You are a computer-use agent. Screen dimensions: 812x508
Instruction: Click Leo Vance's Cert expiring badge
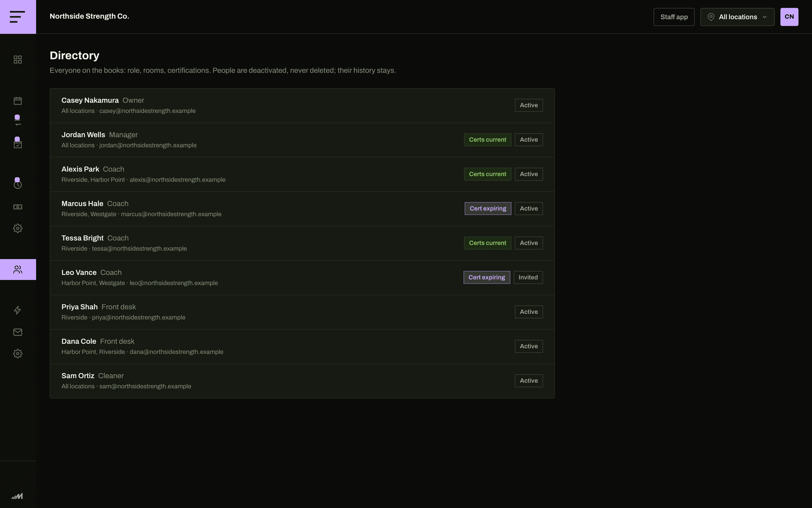(487, 277)
